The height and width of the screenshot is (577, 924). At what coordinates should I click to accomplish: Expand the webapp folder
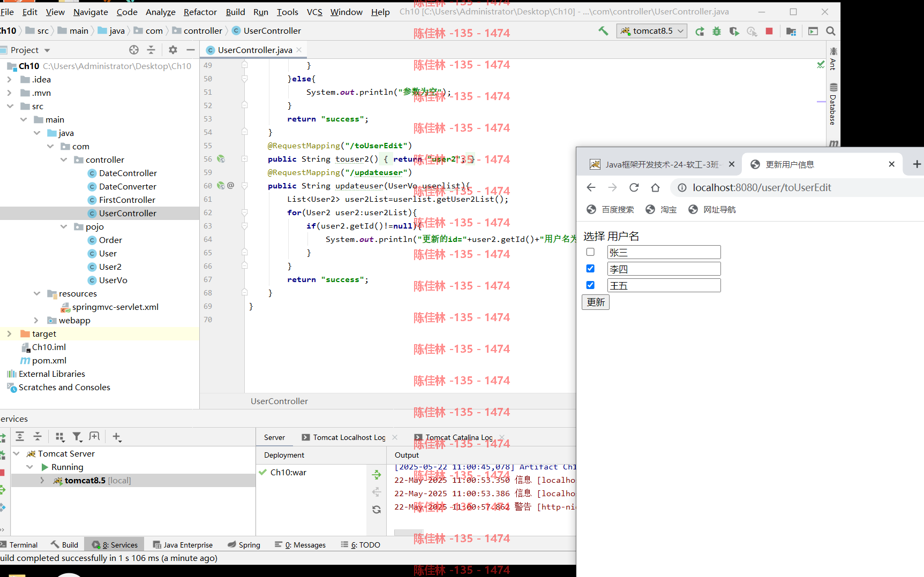click(36, 320)
